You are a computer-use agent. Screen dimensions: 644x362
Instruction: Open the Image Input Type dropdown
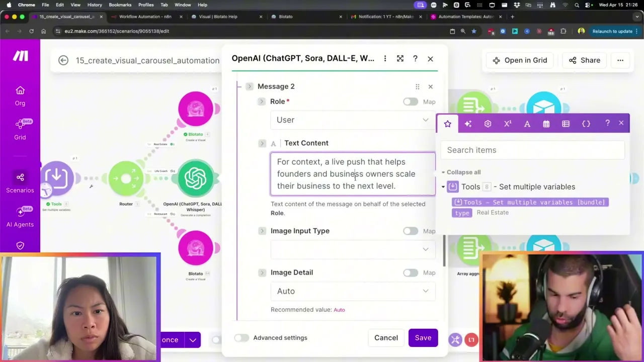[353, 249]
